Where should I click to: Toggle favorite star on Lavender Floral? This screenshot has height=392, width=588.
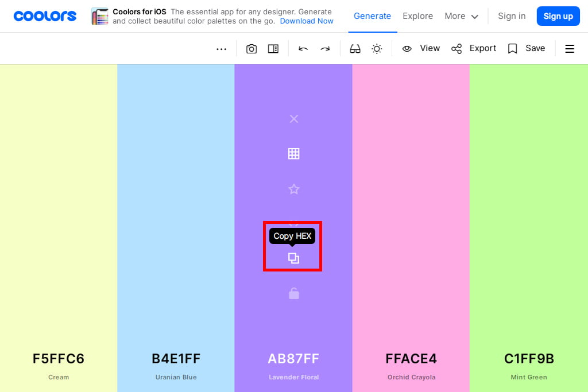(x=293, y=189)
